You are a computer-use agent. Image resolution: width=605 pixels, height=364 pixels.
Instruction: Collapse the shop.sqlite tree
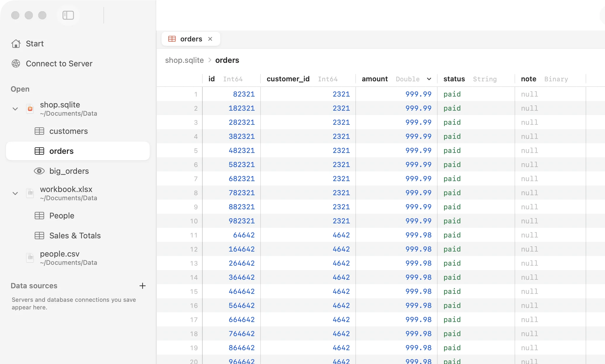(15, 109)
